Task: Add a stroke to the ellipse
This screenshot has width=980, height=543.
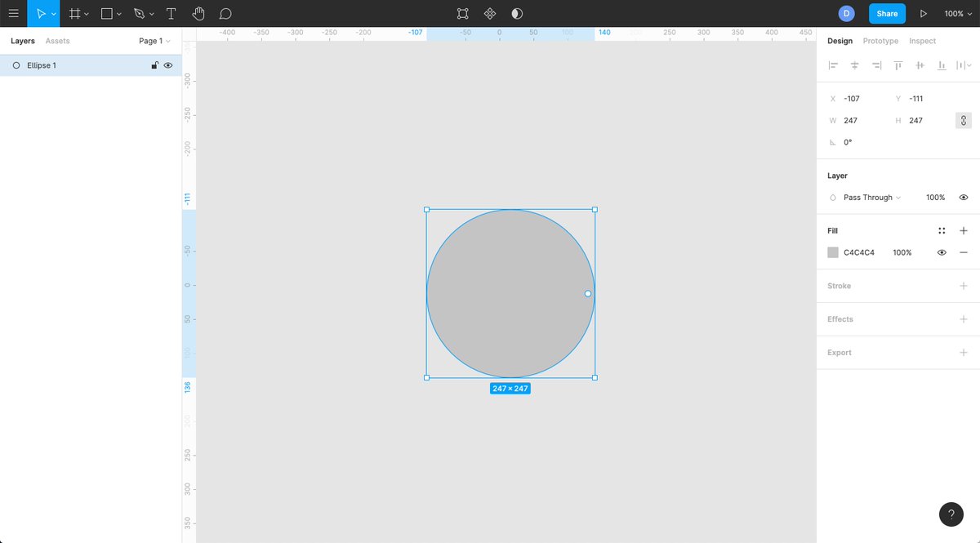Action: [964, 286]
